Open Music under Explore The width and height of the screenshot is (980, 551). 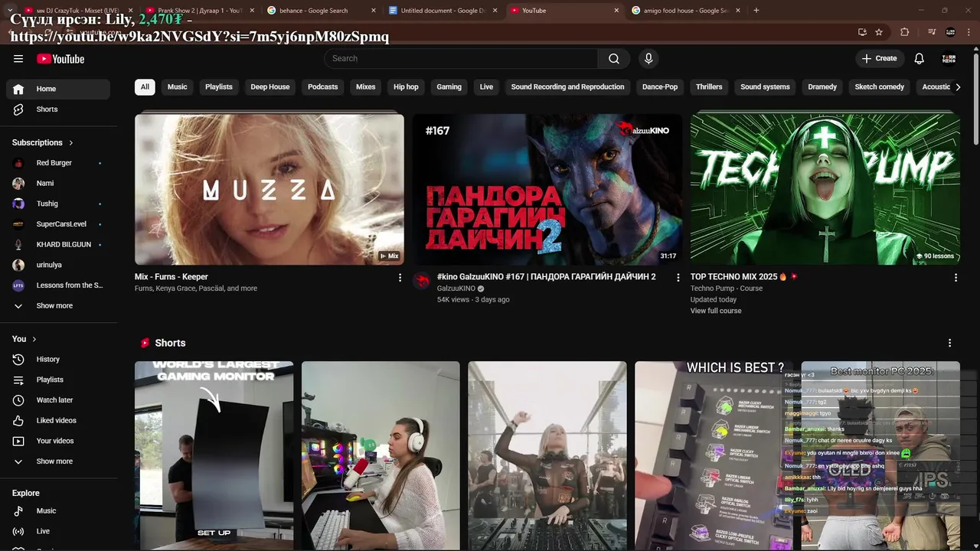tap(58, 511)
